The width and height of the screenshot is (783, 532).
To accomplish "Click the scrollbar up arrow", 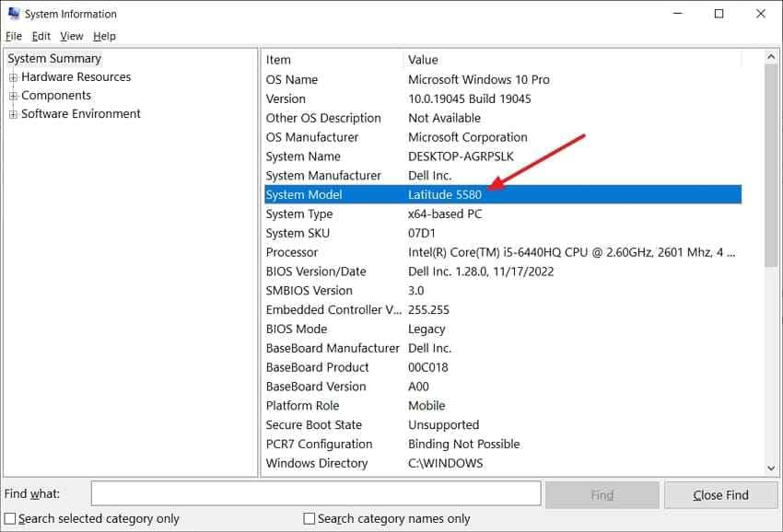I will coord(770,57).
